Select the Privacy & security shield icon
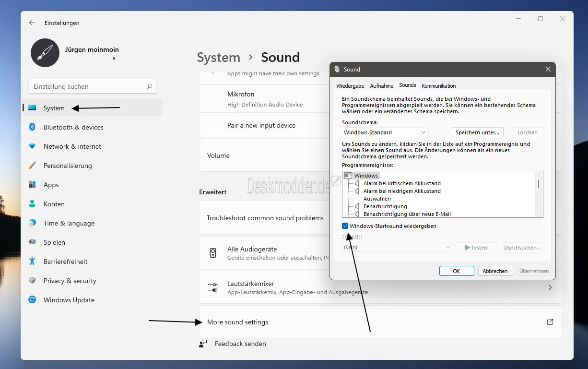The height and width of the screenshot is (369, 588). 32,281
